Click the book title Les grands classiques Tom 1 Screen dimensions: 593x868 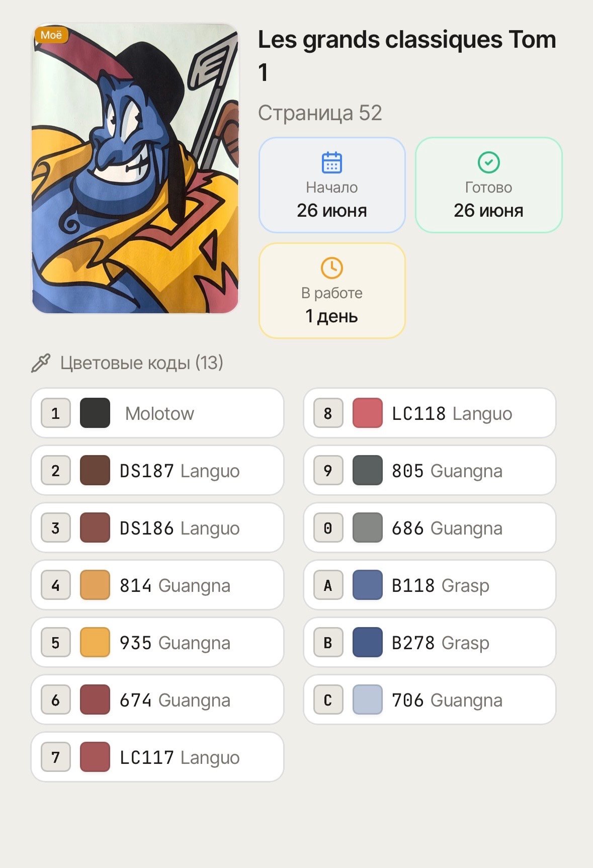[x=407, y=55]
